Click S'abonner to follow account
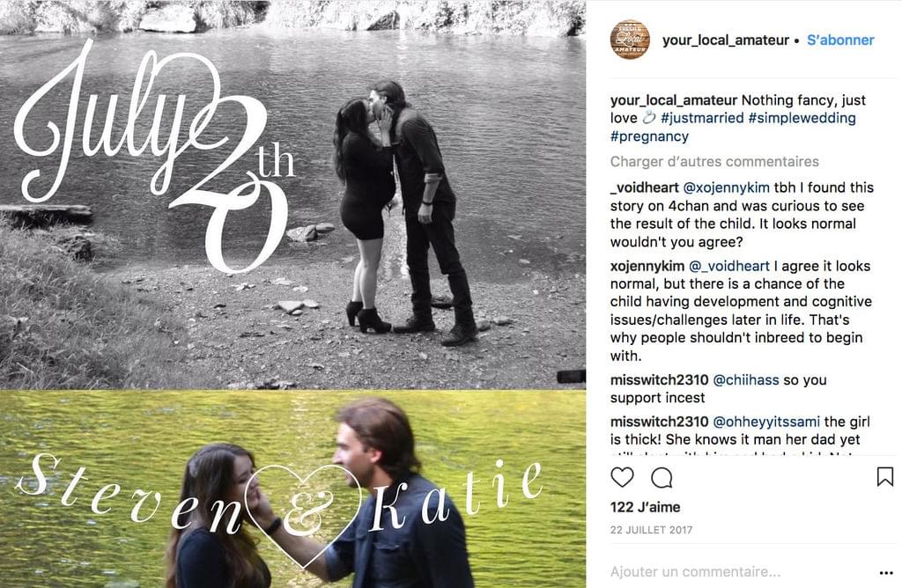This screenshot has height=588, width=902. (840, 40)
